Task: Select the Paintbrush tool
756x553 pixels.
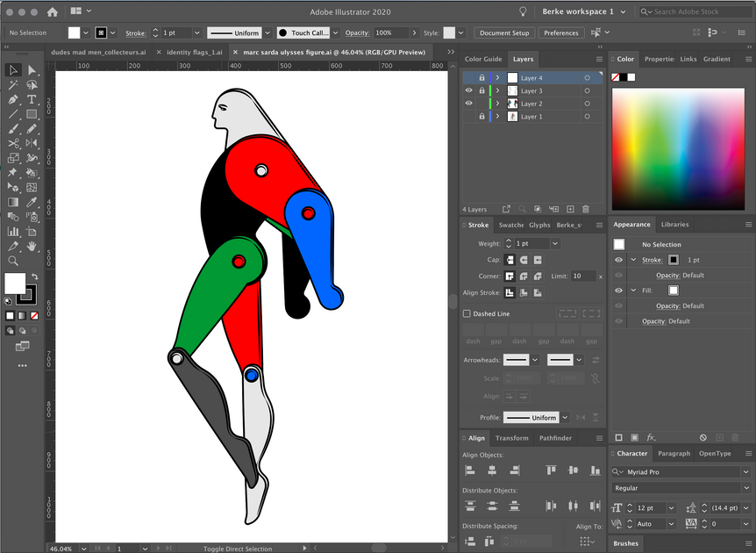Action: pos(13,129)
